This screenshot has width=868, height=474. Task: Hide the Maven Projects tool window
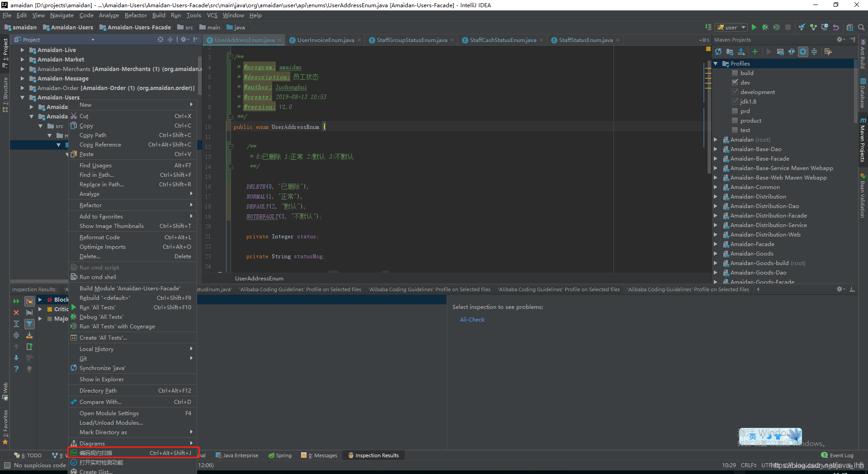click(x=852, y=39)
